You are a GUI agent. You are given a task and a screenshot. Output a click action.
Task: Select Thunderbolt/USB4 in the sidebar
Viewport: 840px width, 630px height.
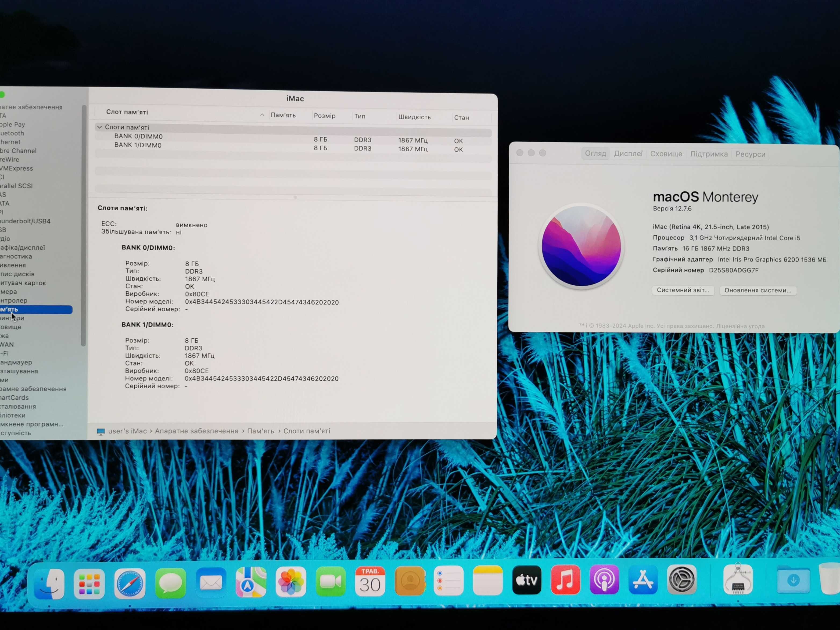(x=25, y=221)
